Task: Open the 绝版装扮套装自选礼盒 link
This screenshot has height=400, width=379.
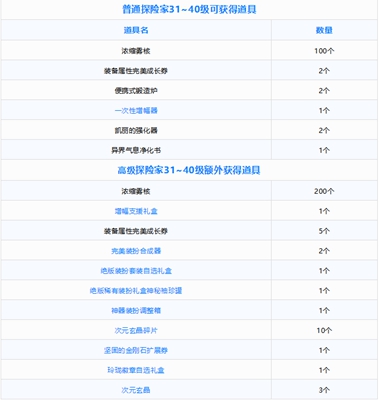Action: click(136, 271)
